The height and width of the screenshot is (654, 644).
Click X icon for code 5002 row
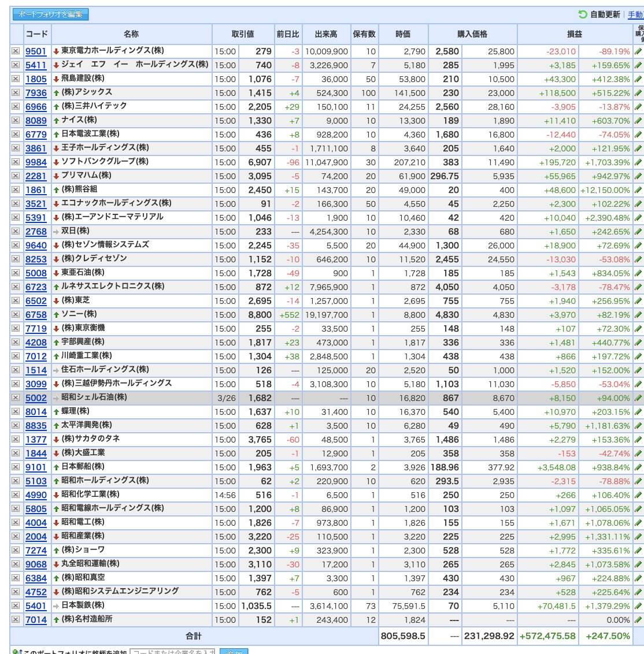coord(16,398)
